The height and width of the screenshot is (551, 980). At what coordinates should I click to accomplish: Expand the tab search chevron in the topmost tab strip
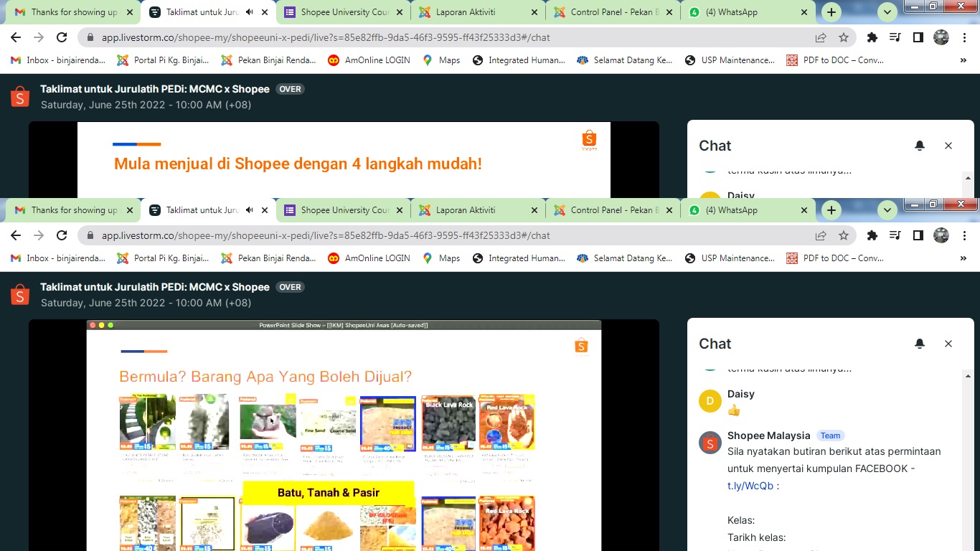click(x=887, y=12)
